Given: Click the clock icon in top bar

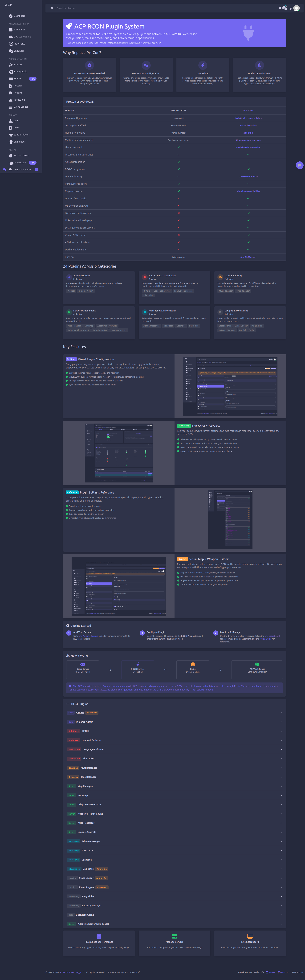Looking at the screenshot, I should (x=290, y=8).
